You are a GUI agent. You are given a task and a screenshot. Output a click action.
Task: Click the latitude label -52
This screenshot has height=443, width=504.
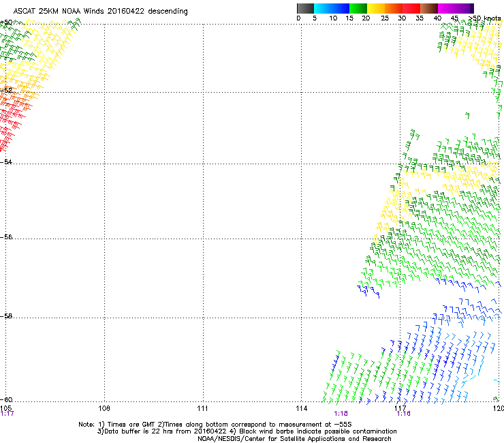point(6,90)
